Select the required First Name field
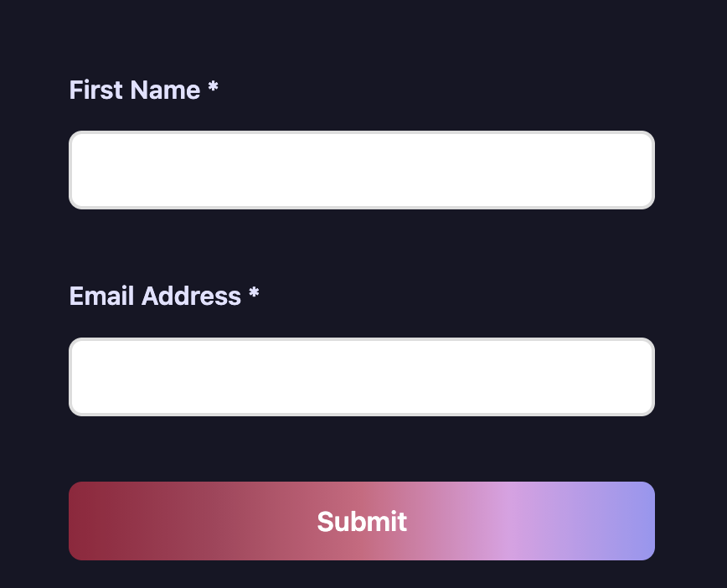727x588 pixels. pos(361,170)
